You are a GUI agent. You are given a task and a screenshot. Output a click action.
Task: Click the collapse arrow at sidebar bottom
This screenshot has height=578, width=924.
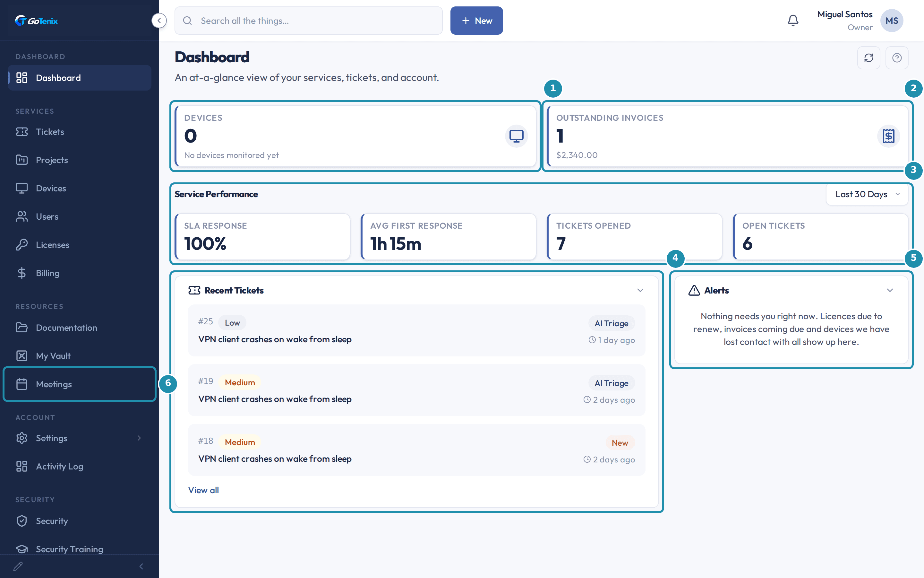pyautogui.click(x=141, y=566)
